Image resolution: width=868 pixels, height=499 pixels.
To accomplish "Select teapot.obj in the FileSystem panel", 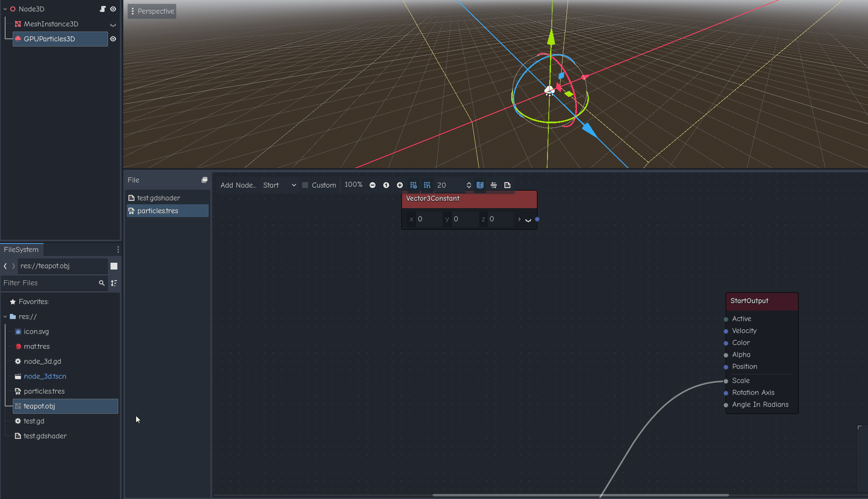I will point(39,406).
